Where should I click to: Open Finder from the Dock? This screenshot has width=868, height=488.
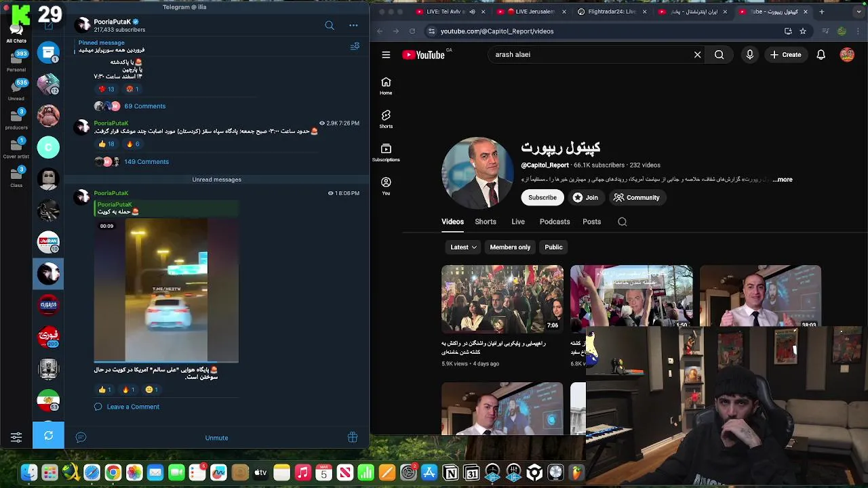click(x=28, y=472)
